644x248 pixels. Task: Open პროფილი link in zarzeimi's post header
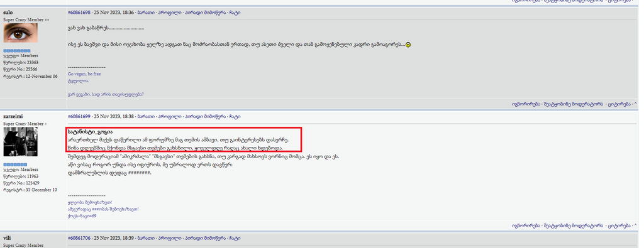[170, 117]
